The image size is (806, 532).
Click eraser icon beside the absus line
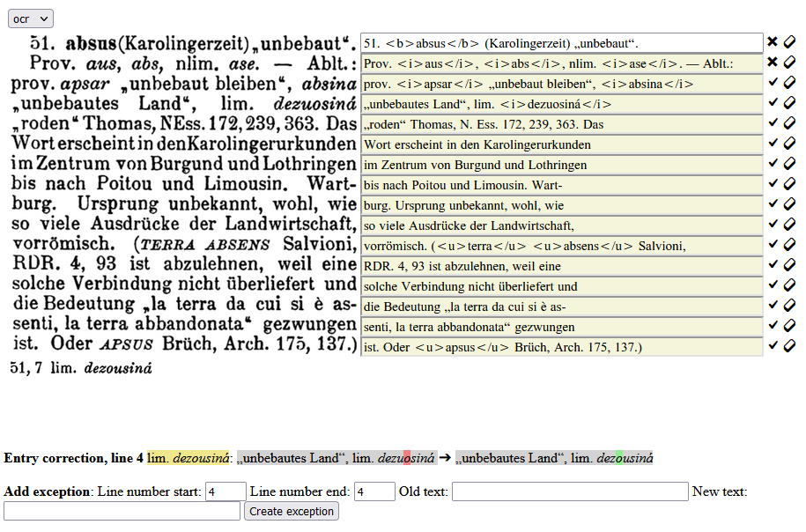(x=789, y=42)
